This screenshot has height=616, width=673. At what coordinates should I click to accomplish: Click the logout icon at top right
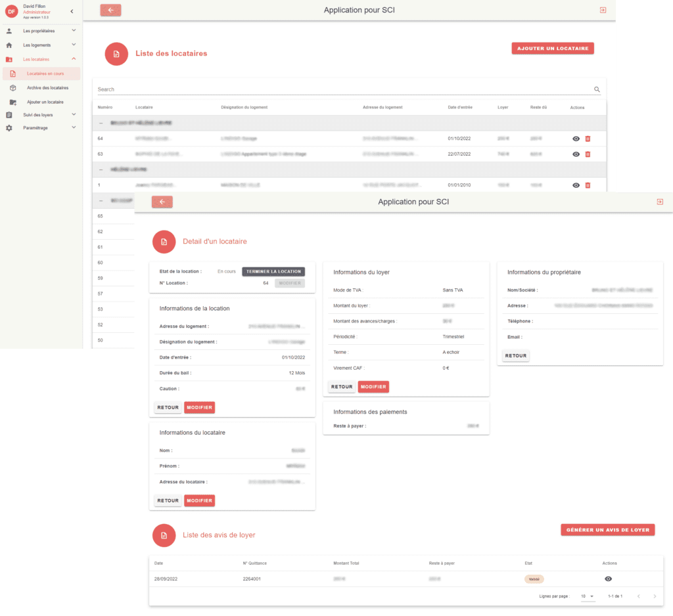coord(603,10)
